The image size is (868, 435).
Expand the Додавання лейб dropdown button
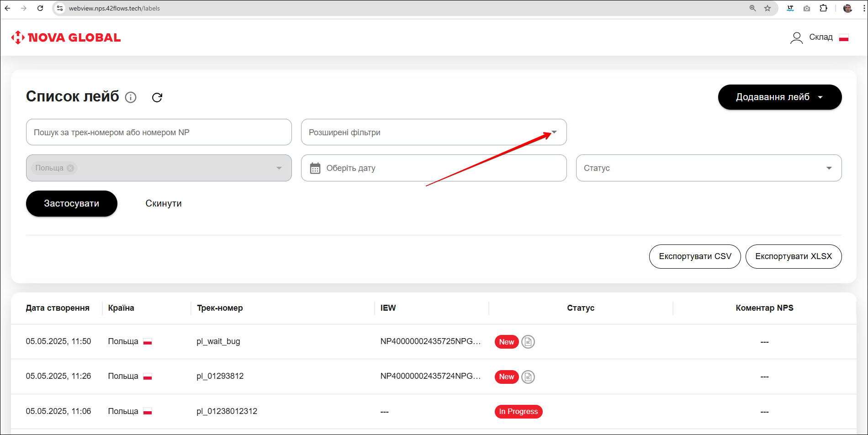point(779,97)
